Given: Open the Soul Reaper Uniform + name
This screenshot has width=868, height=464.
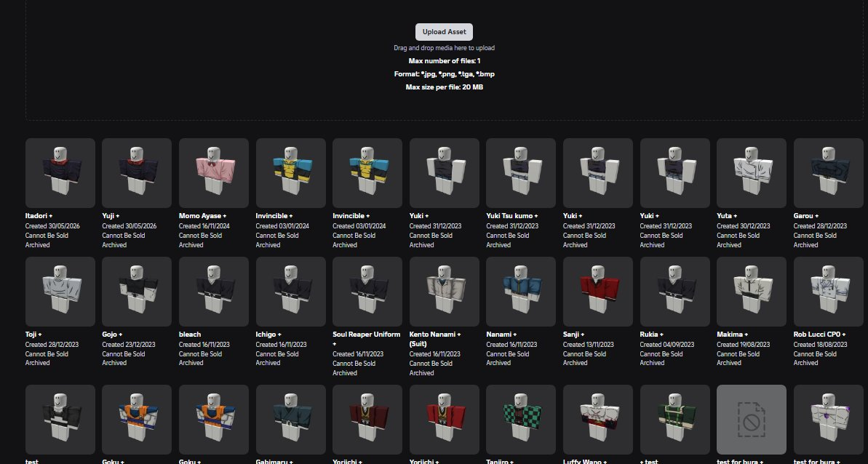Looking at the screenshot, I should 367,339.
